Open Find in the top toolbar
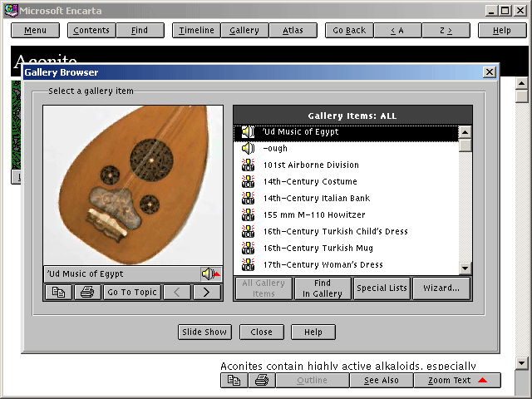The image size is (532, 399). tap(140, 31)
